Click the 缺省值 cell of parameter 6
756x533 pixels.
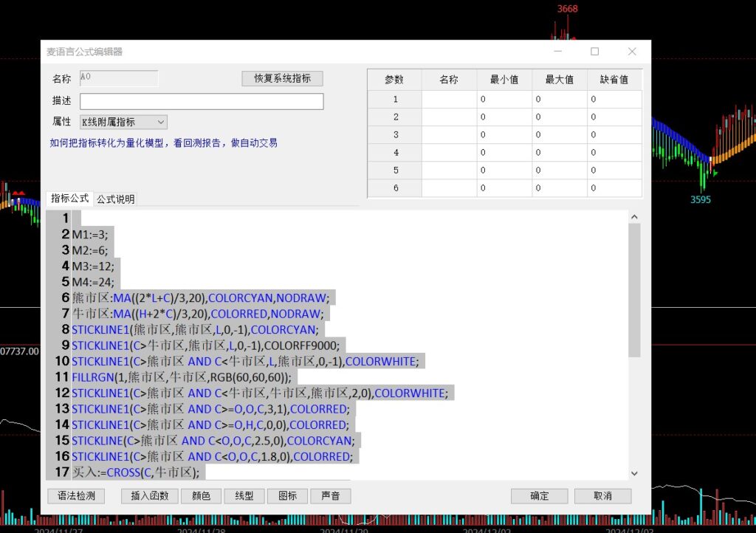click(615, 188)
